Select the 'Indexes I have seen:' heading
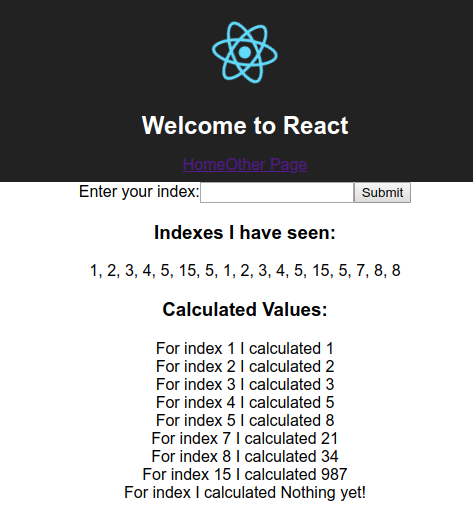Viewport: 473px width, 529px height. [245, 232]
